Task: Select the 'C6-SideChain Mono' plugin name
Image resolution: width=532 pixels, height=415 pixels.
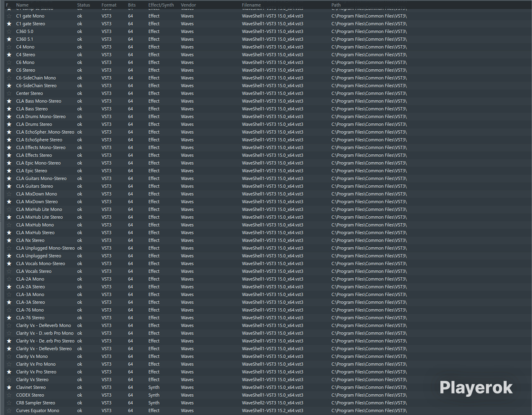Action: point(36,78)
